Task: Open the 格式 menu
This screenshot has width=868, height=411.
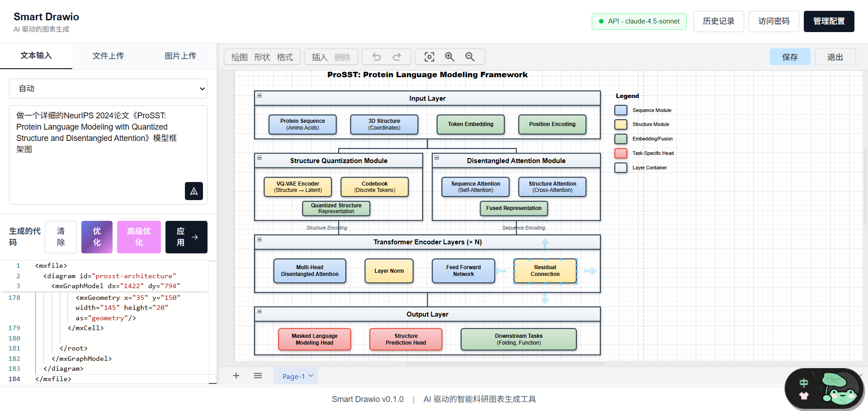Action: click(285, 57)
